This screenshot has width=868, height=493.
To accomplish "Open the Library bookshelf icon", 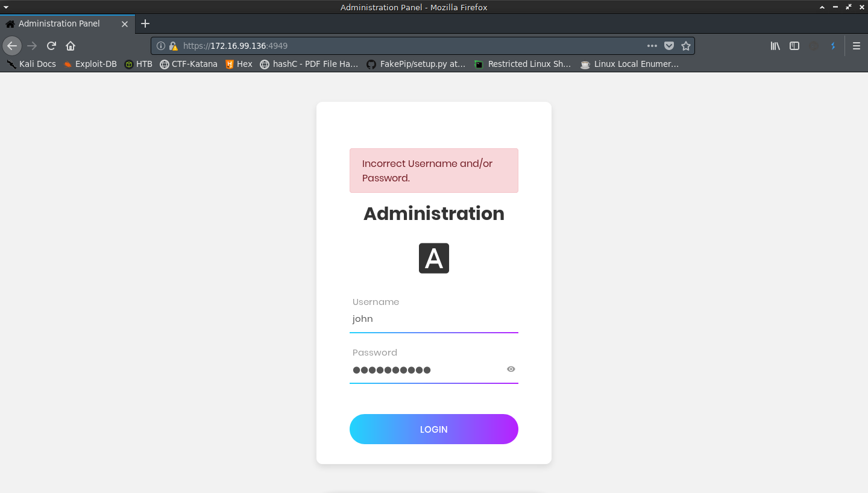I will pyautogui.click(x=776, y=46).
